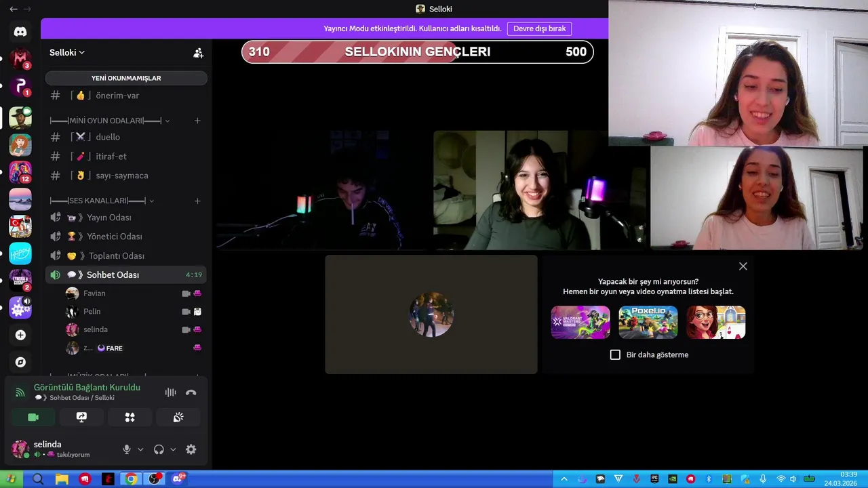Share your screen button

tap(81, 417)
